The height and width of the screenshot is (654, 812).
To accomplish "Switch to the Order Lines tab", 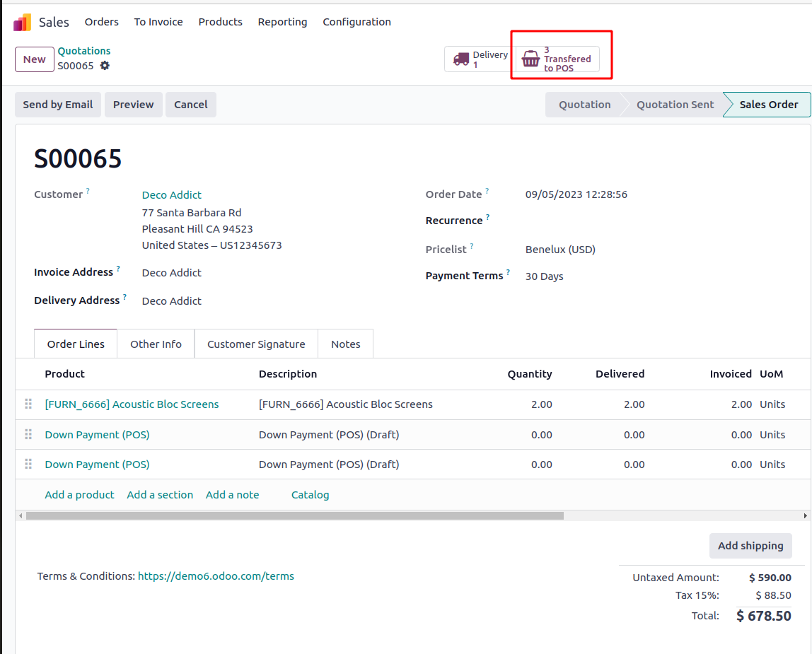I will pos(76,344).
